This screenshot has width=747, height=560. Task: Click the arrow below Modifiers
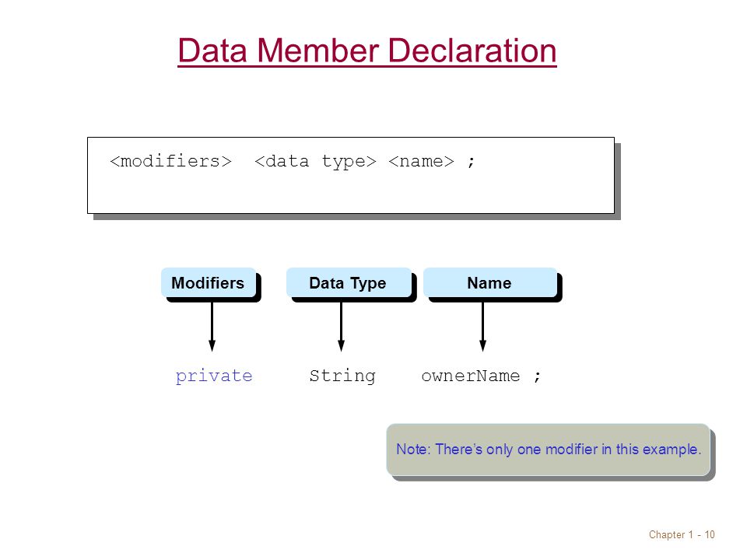[212, 327]
